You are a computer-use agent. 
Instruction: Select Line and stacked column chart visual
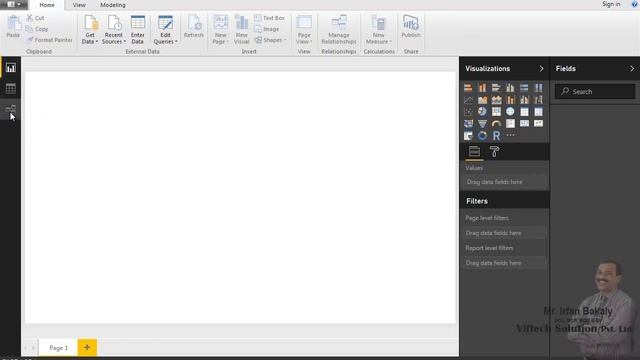pyautogui.click(x=510, y=100)
